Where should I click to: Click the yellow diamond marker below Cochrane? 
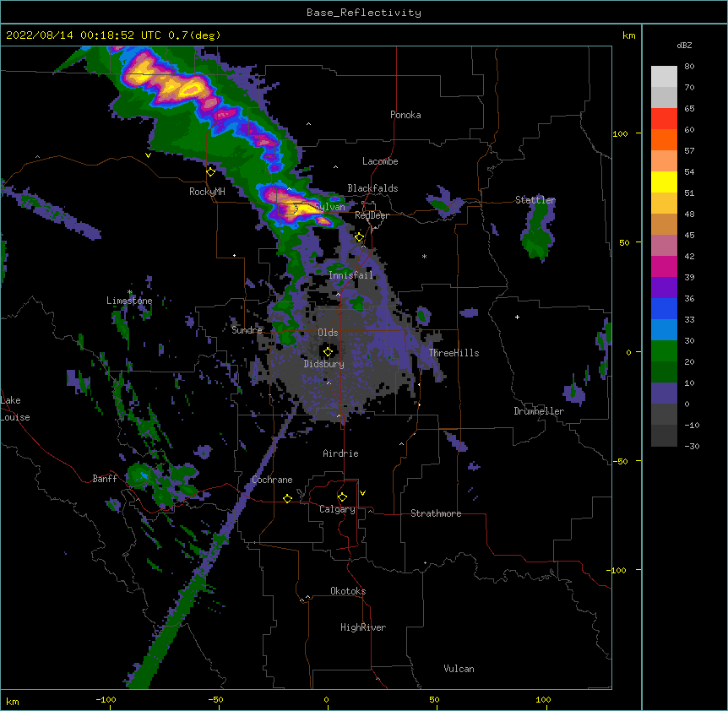coord(287,498)
